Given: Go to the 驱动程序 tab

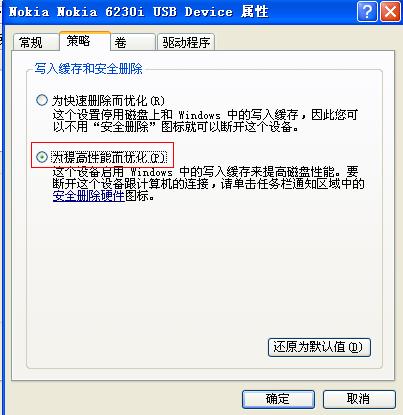Looking at the screenshot, I should 186,42.
